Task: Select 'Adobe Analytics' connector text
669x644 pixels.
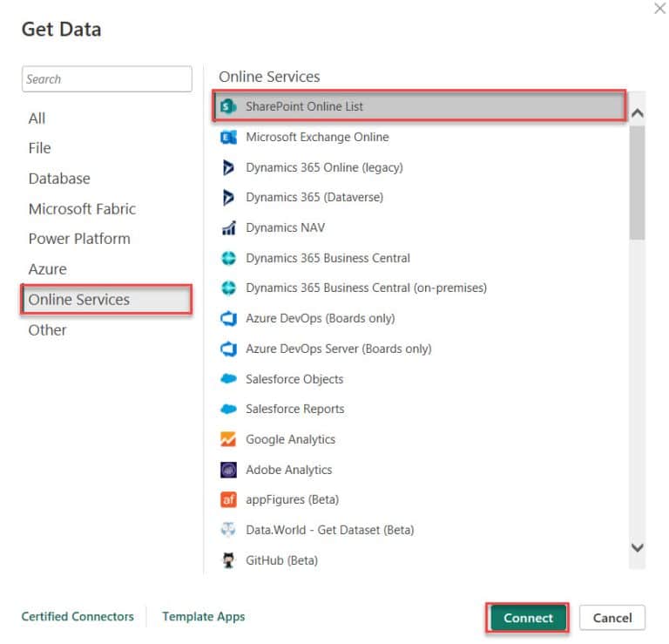Action: 289,470
